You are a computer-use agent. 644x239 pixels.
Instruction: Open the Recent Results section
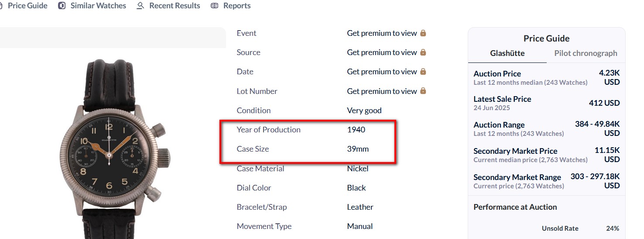(x=175, y=6)
